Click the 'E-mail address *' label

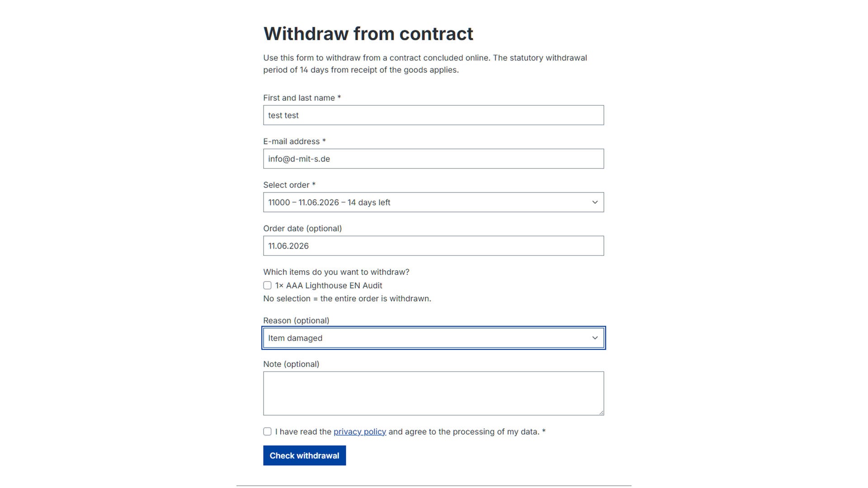click(x=295, y=141)
